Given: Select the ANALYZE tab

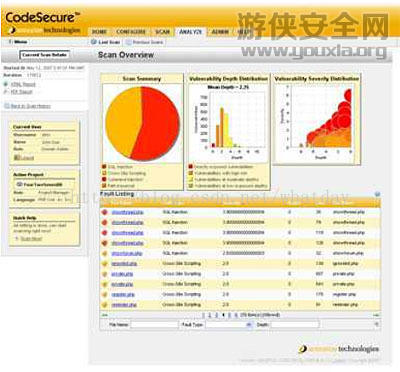Looking at the screenshot, I should pos(190,32).
